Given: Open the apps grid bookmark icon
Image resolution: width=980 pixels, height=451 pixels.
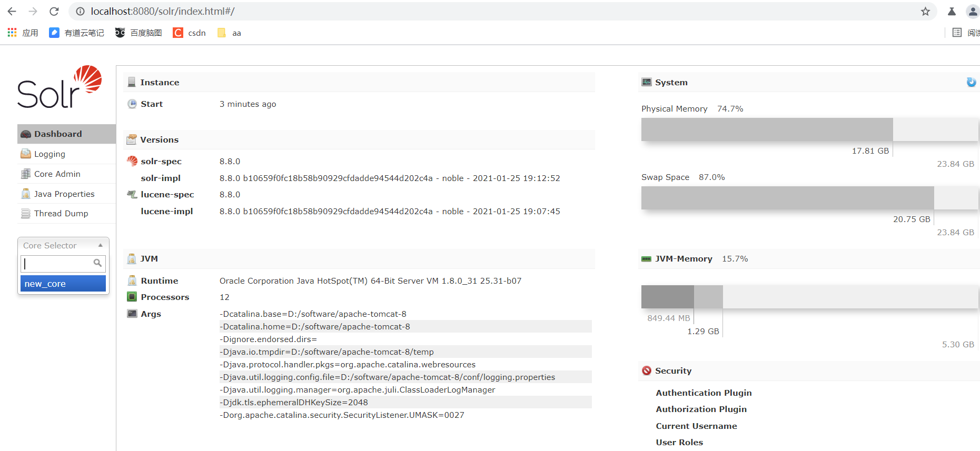Looking at the screenshot, I should coord(12,33).
